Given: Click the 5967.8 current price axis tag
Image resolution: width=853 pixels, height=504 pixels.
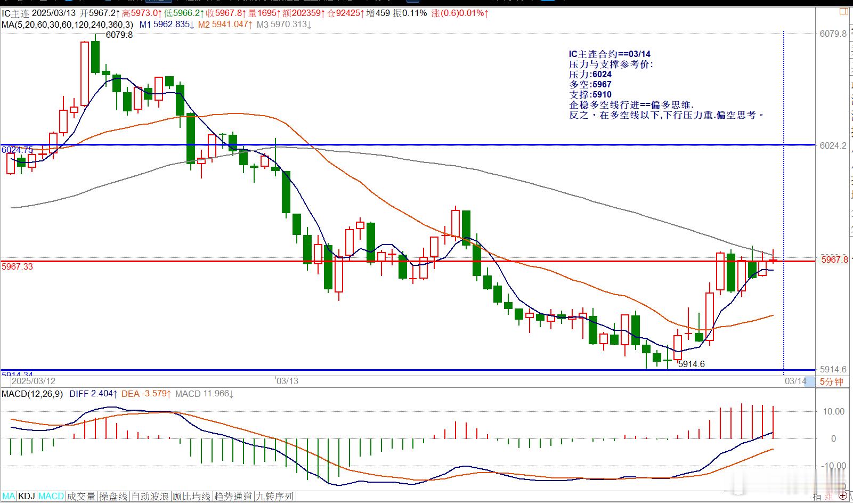Looking at the screenshot, I should [834, 259].
